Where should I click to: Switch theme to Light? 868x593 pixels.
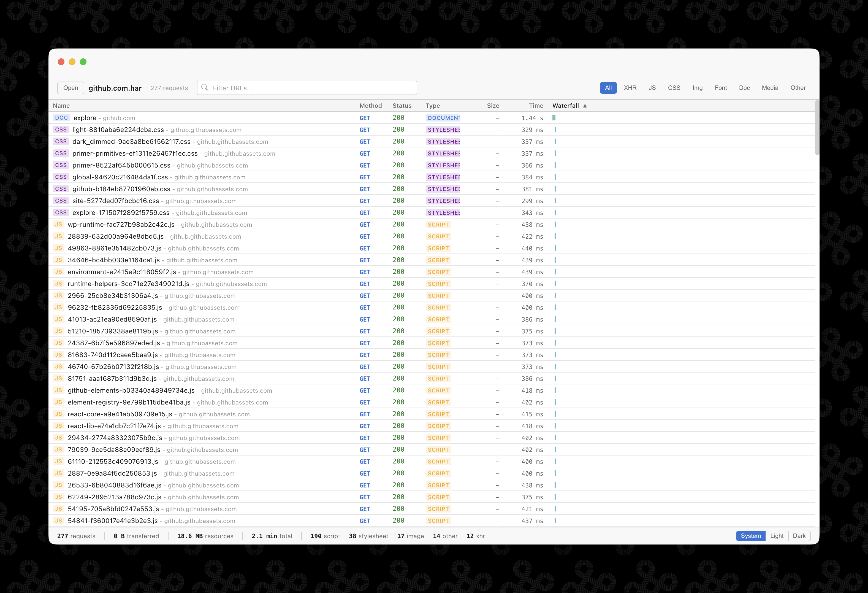coord(777,536)
